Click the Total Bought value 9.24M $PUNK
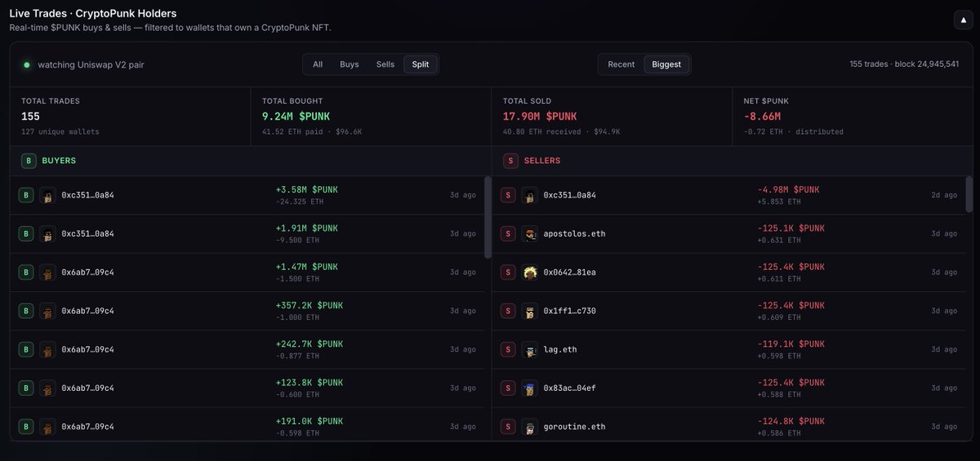980x461 pixels. pyautogui.click(x=296, y=117)
